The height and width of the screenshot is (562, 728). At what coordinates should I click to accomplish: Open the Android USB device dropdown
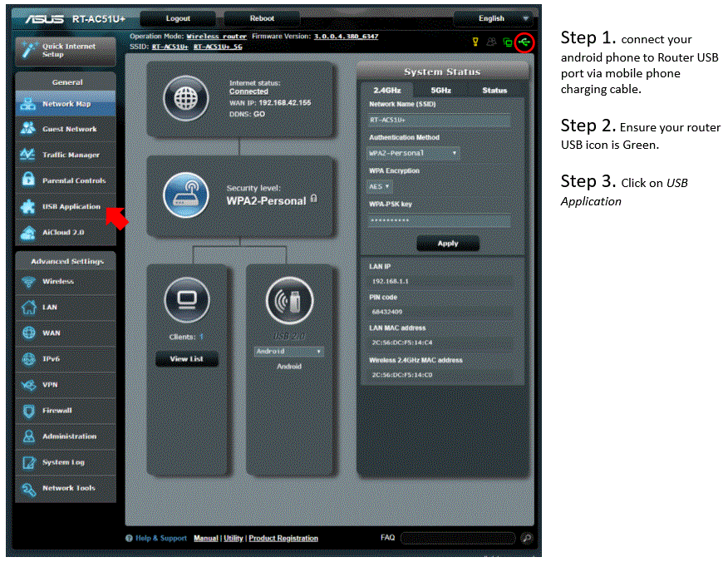coord(288,351)
